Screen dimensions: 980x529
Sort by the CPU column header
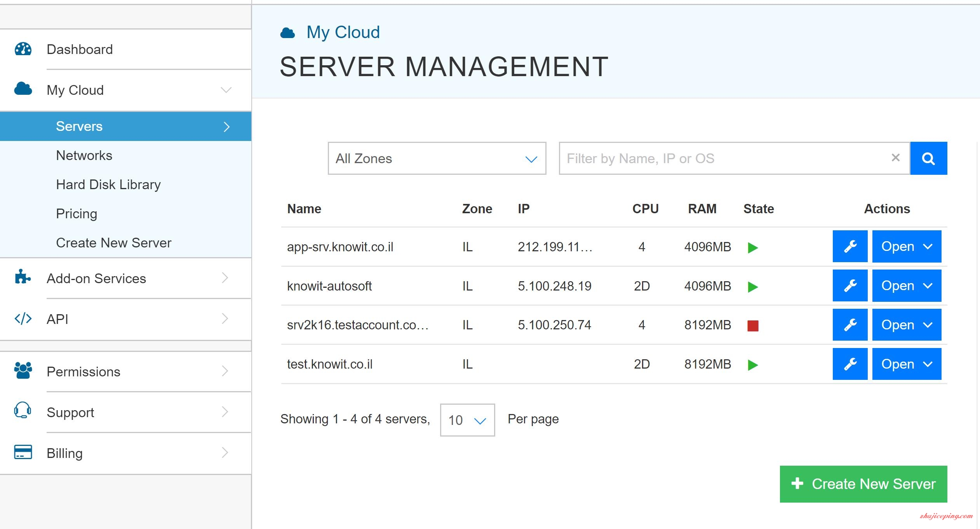(646, 209)
